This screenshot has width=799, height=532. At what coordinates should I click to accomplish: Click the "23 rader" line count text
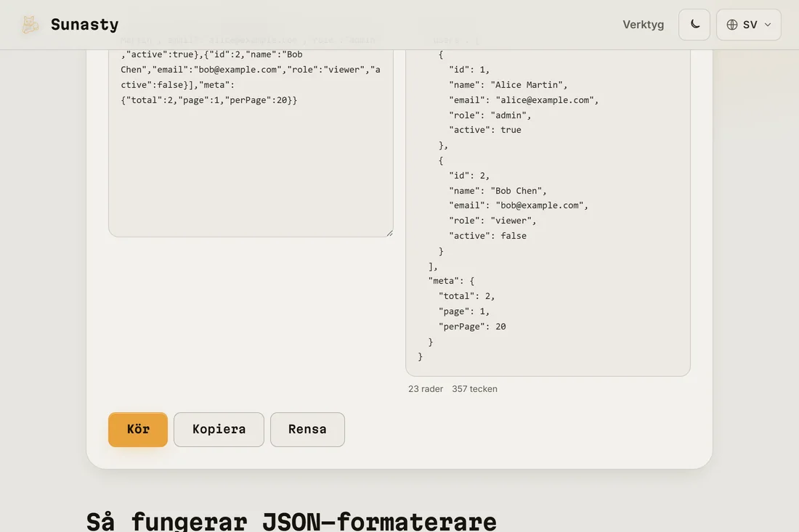[x=426, y=388]
